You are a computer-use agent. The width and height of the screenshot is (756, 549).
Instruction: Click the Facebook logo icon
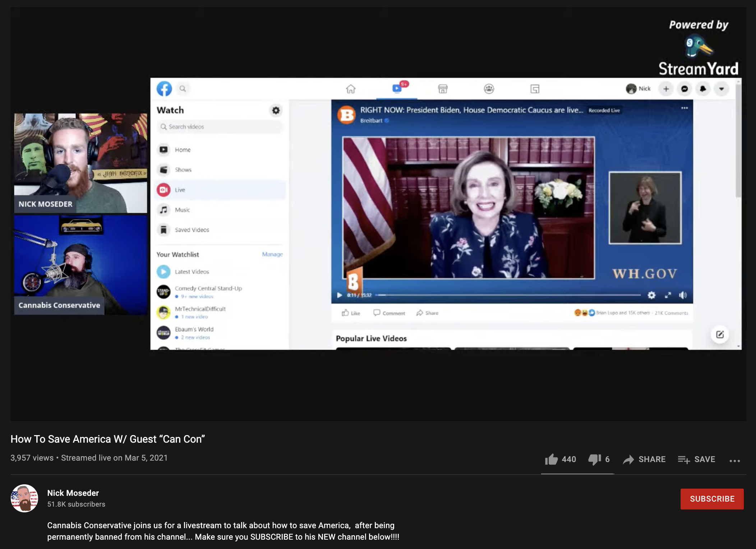[164, 89]
